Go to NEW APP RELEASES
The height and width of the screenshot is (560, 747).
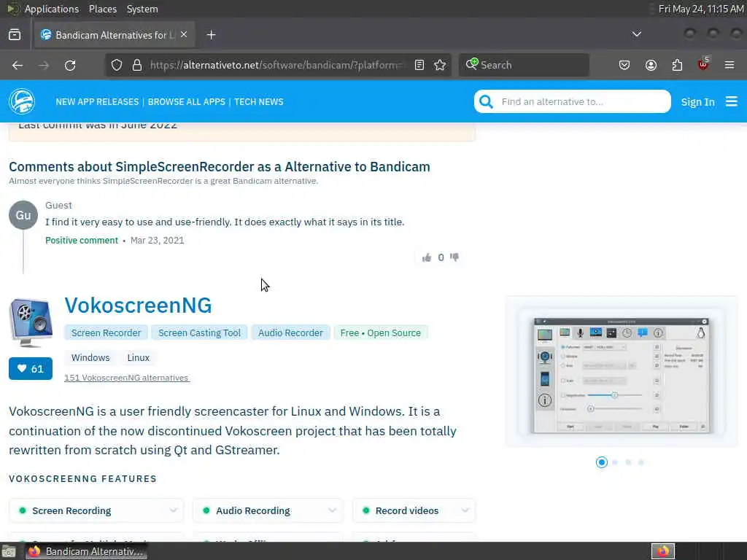point(97,102)
